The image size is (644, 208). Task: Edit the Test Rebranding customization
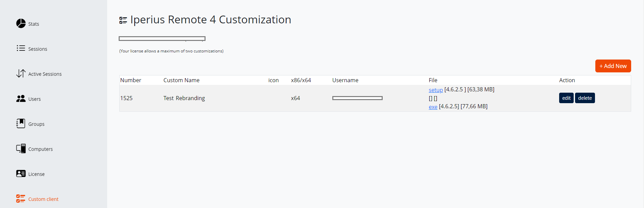pos(566,98)
